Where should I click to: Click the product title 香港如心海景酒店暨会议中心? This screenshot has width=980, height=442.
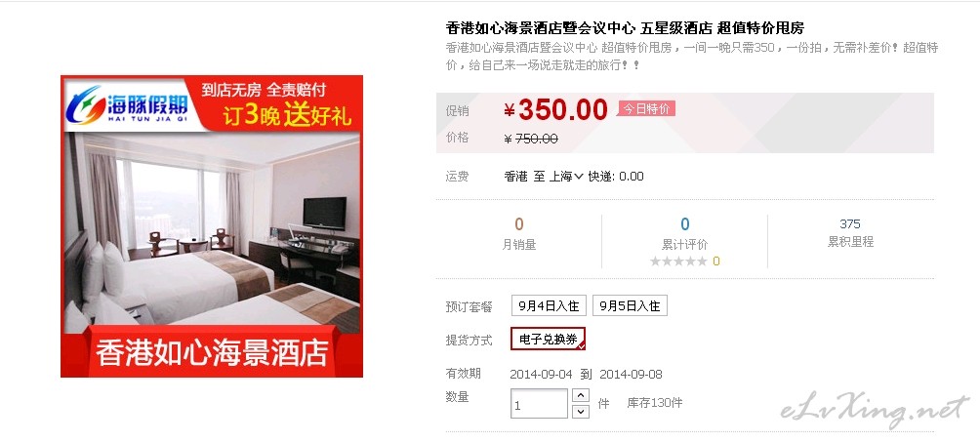(541, 28)
